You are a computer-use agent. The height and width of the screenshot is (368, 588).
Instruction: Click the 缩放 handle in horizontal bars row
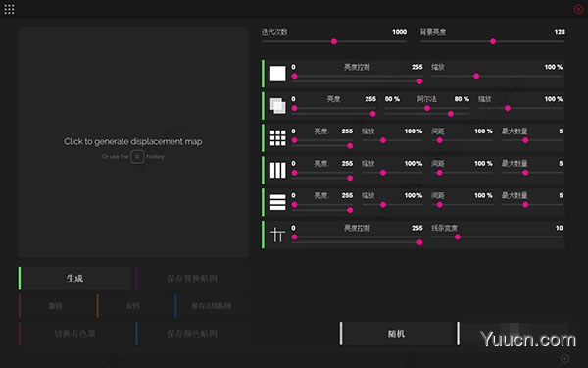[383, 205]
